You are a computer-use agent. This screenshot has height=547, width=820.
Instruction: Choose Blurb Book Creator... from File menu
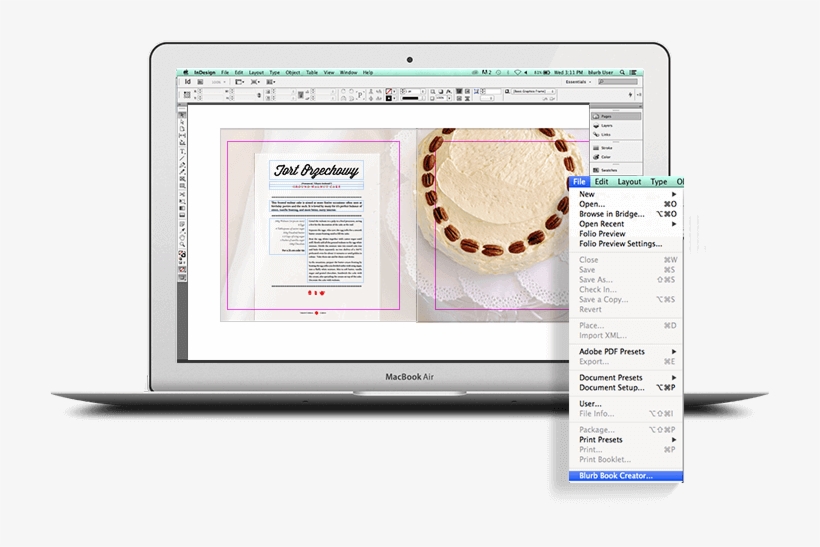(626, 476)
